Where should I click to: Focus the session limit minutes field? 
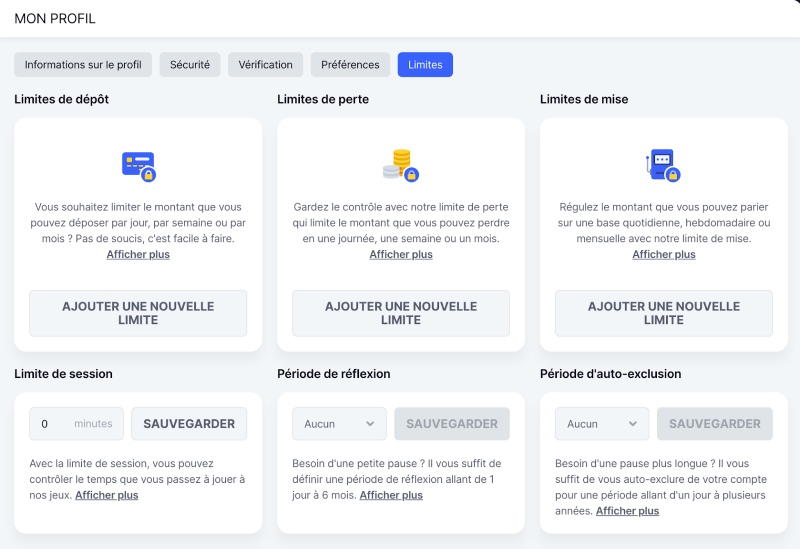coord(77,423)
